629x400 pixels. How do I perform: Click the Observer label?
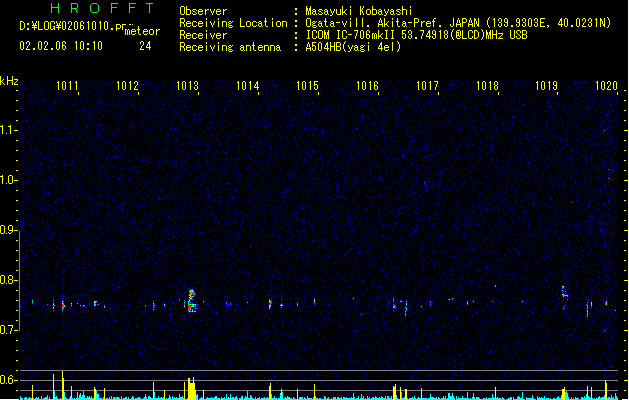point(203,11)
